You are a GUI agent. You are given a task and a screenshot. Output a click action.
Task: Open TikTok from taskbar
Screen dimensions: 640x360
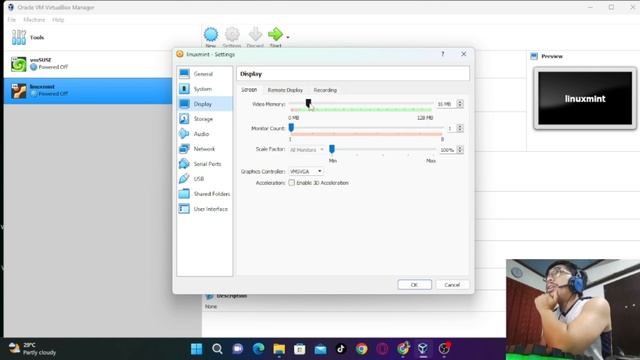pyautogui.click(x=341, y=349)
